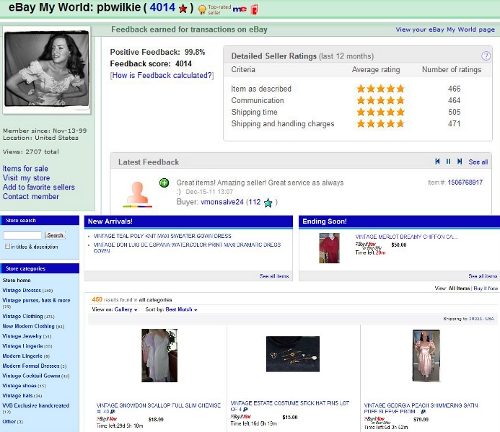This screenshot has width=500, height=432.
Task: Click the red store tag icon in header
Action: click(254, 9)
